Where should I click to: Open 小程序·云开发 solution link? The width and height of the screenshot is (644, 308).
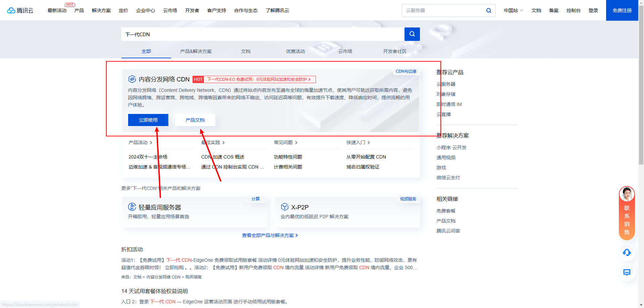tap(451, 147)
